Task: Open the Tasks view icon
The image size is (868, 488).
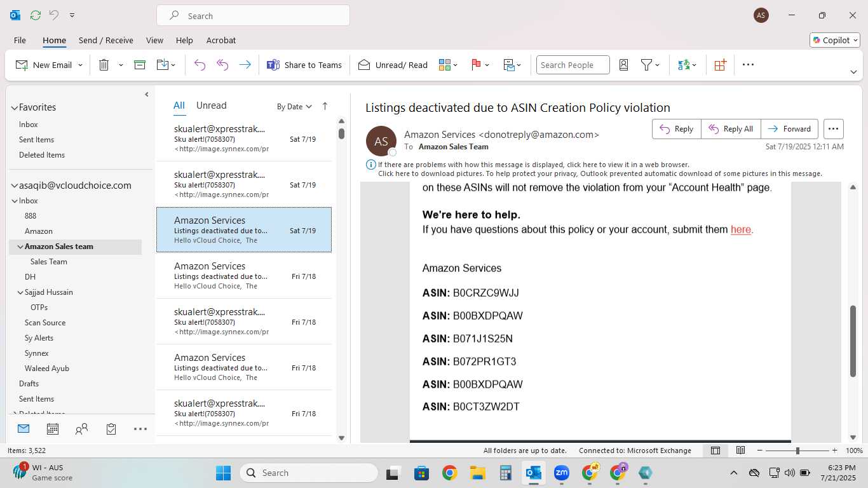Action: (111, 429)
